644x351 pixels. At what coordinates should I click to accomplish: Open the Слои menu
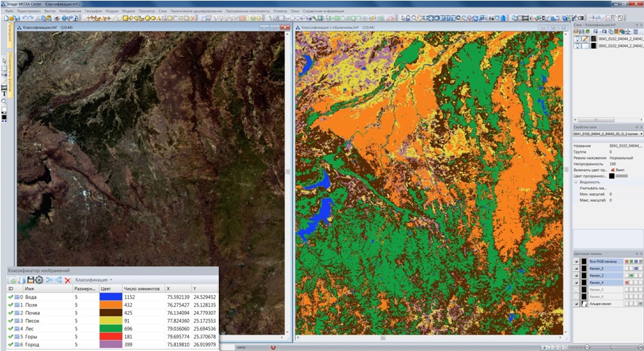[163, 11]
